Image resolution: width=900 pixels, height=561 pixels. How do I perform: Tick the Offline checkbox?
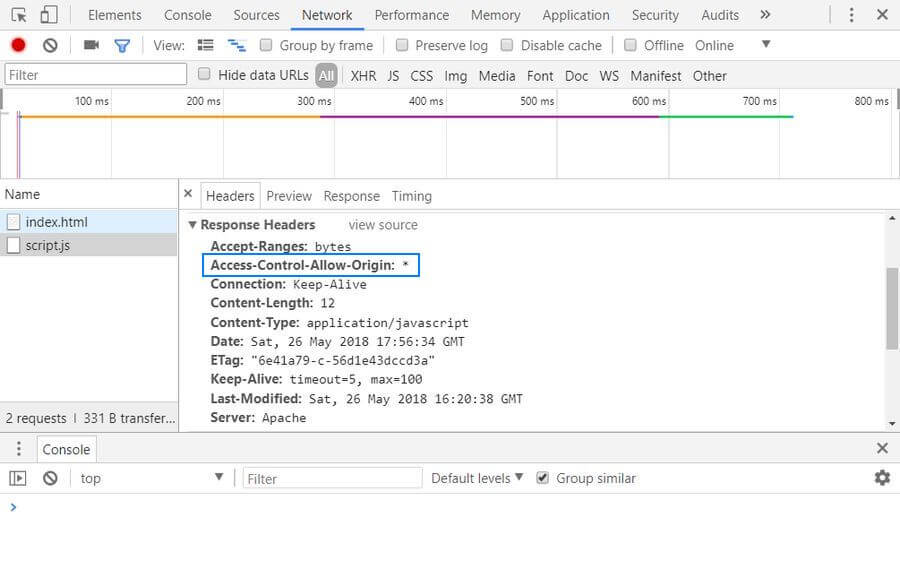pyautogui.click(x=630, y=44)
